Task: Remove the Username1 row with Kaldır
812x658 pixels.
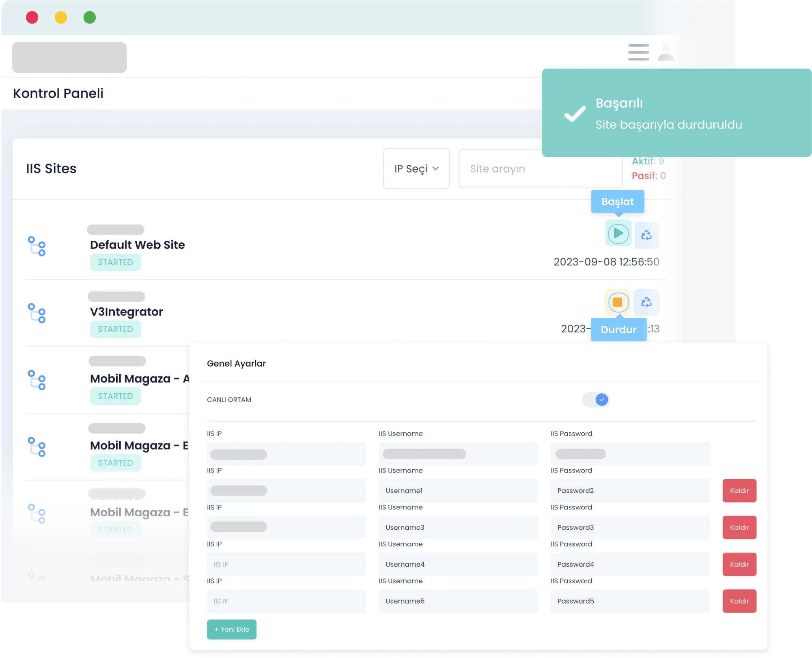Action: point(739,491)
